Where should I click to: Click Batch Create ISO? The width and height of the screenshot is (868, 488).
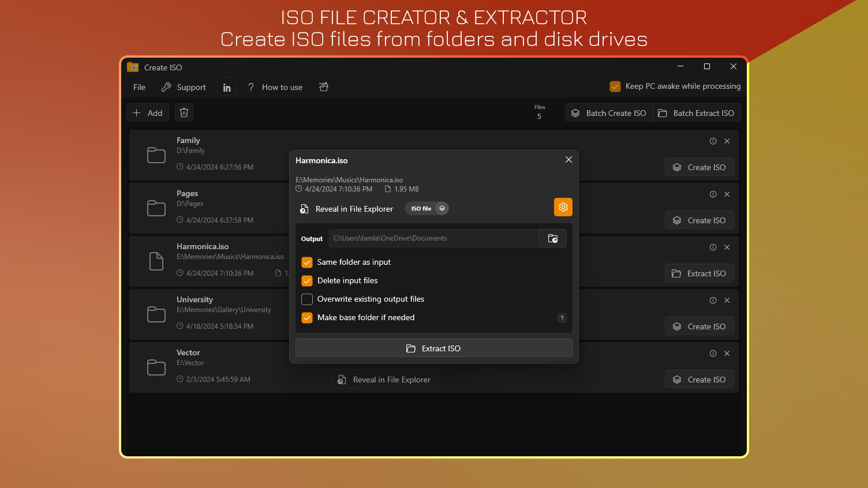click(x=609, y=113)
